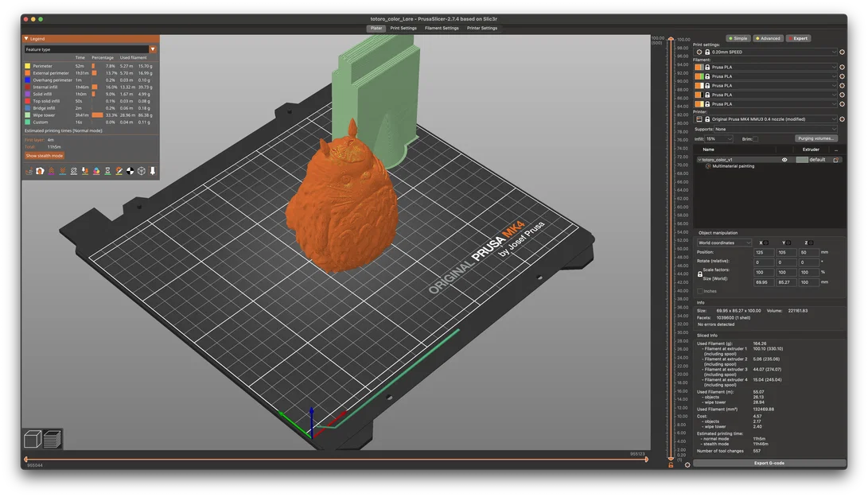Image resolution: width=868 pixels, height=497 pixels.
Task: Toggle Travel moves visibility icon in legend
Action: click(x=29, y=171)
